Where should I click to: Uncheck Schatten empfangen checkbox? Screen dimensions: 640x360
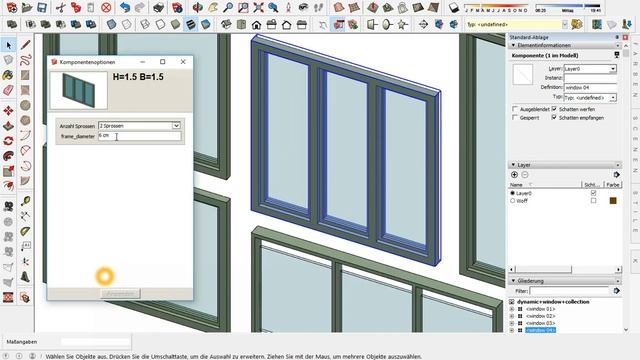(554, 117)
